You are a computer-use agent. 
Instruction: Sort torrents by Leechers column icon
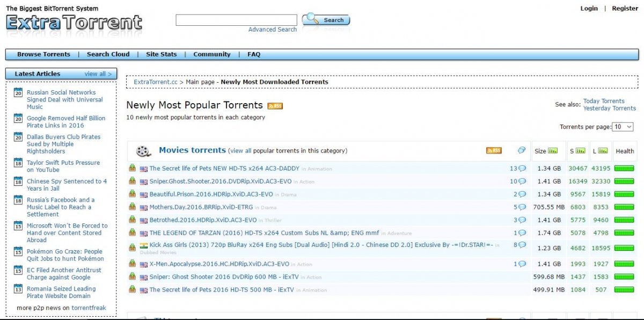[603, 151]
